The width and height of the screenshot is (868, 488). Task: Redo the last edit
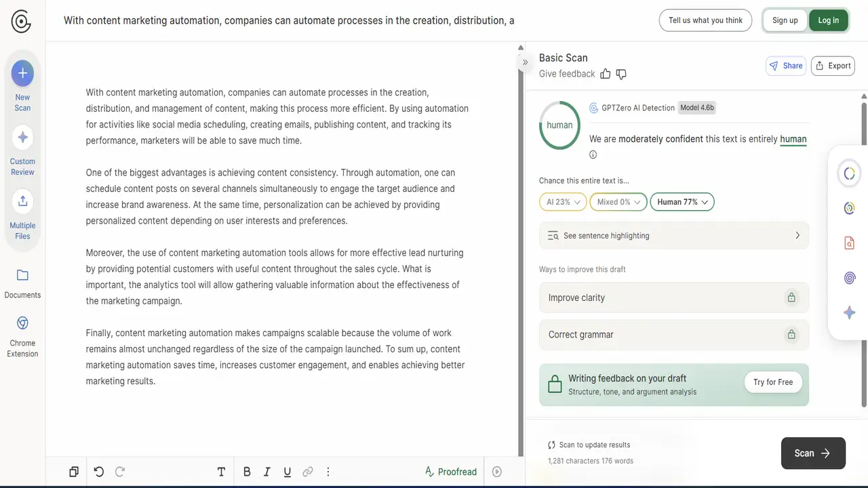[120, 472]
